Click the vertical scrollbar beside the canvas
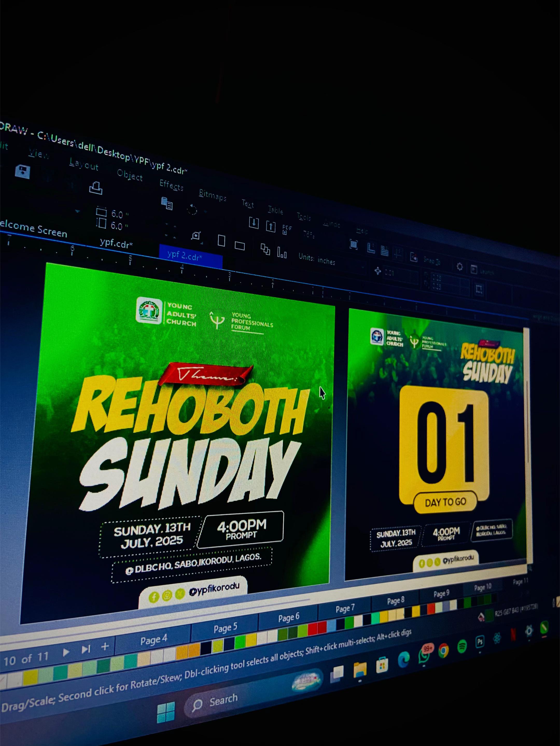 [x=527, y=448]
